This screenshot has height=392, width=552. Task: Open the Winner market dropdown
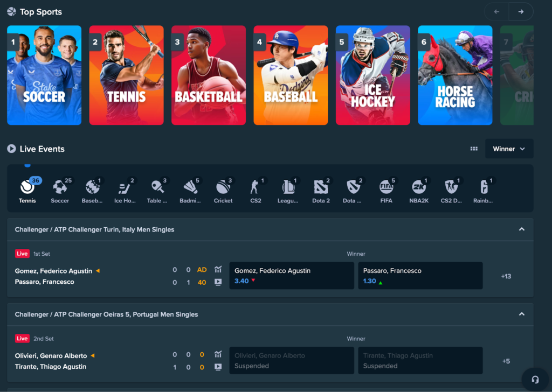(x=509, y=149)
